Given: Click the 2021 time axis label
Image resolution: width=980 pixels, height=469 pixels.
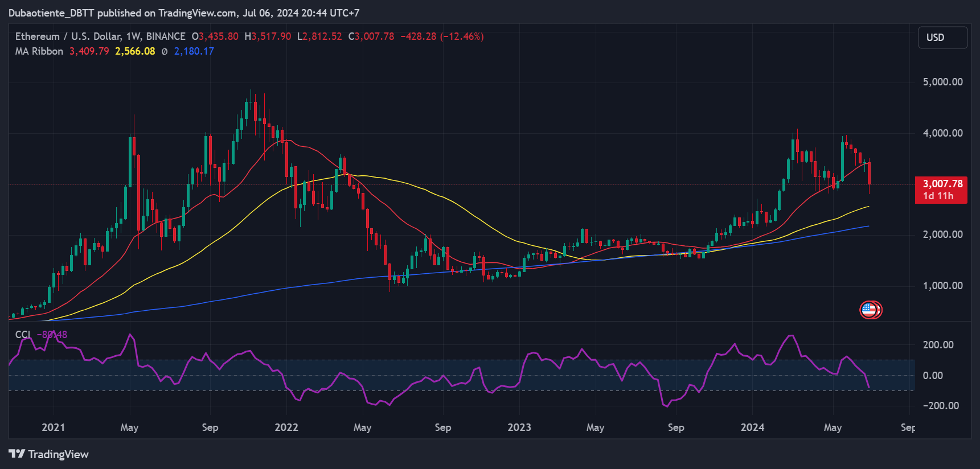Looking at the screenshot, I should pyautogui.click(x=54, y=427).
